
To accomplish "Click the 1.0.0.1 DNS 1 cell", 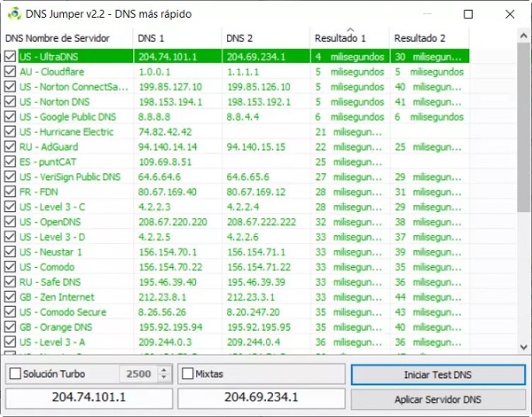I will [154, 72].
